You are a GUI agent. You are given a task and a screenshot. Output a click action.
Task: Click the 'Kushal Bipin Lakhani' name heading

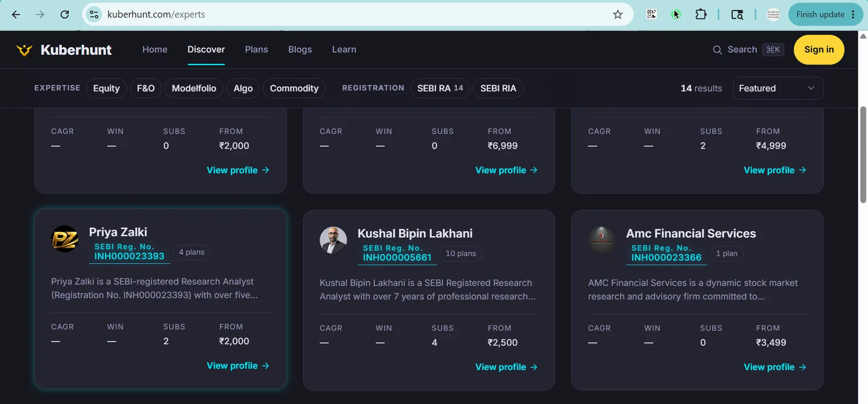coord(415,233)
